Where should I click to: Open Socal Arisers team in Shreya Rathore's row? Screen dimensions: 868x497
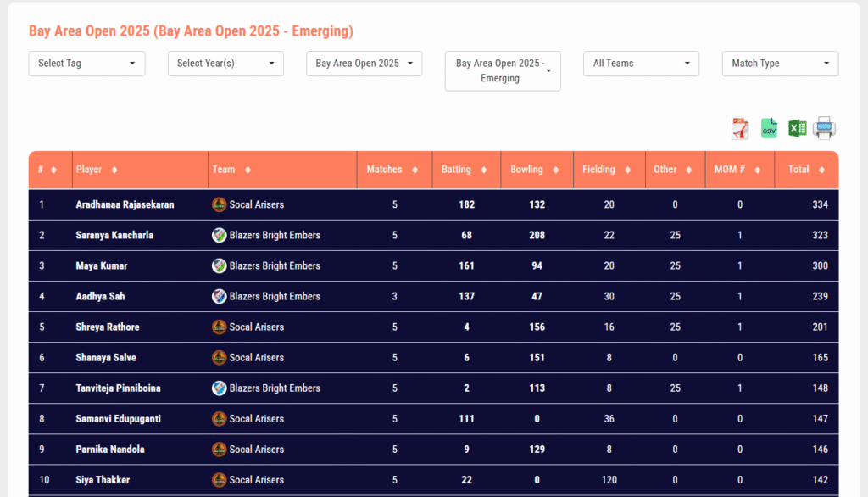point(256,327)
